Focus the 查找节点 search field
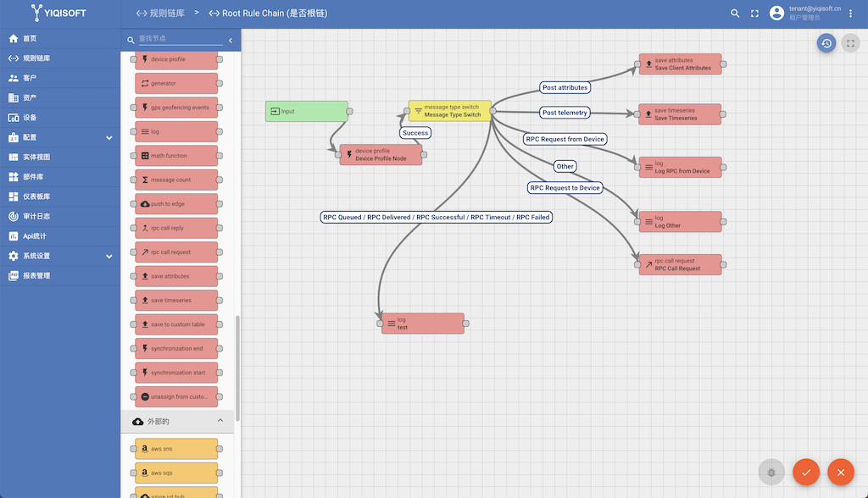This screenshot has width=868, height=498. point(180,39)
